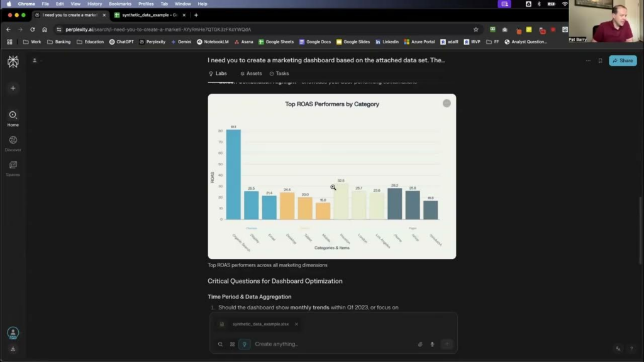Click the Share button
The height and width of the screenshot is (362, 644).
[623, 61]
